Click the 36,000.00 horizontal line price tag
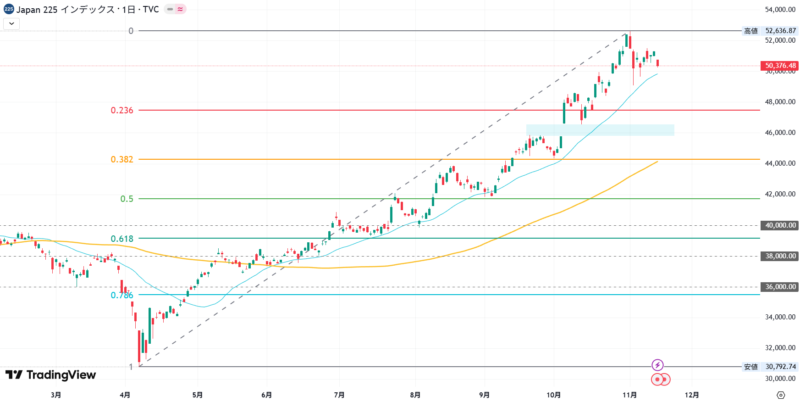 (778, 287)
